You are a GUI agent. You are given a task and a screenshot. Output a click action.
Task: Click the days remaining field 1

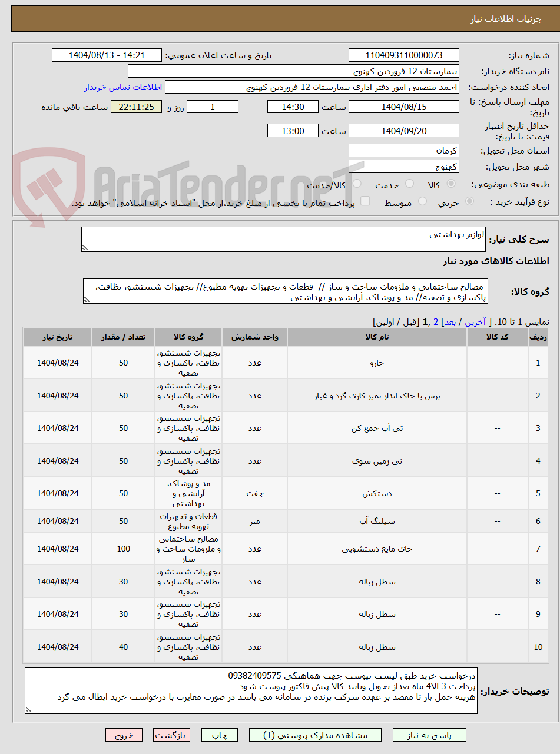pyautogui.click(x=213, y=107)
